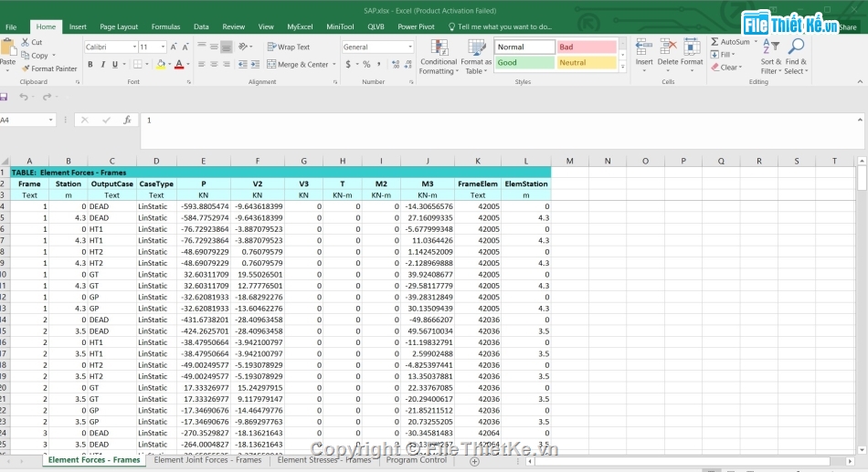Viewport: 868px width, 472px height.
Task: Select the Bad cell style
Action: 587,47
